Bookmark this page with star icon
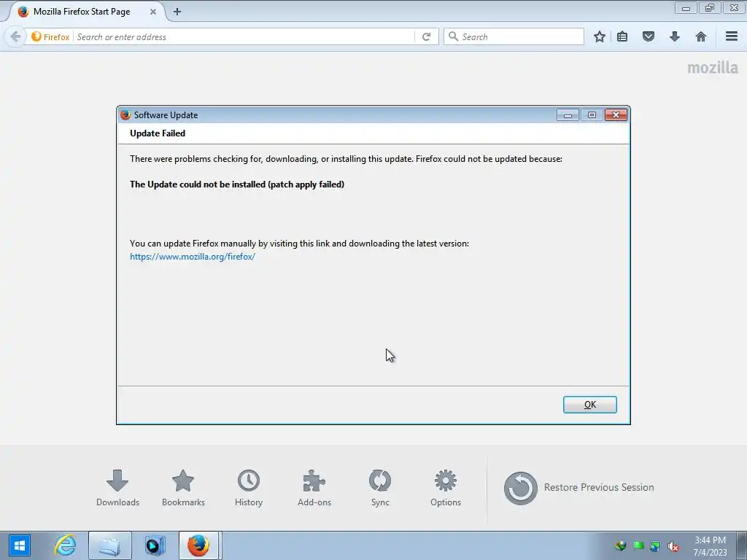The width and height of the screenshot is (747, 560). [600, 36]
